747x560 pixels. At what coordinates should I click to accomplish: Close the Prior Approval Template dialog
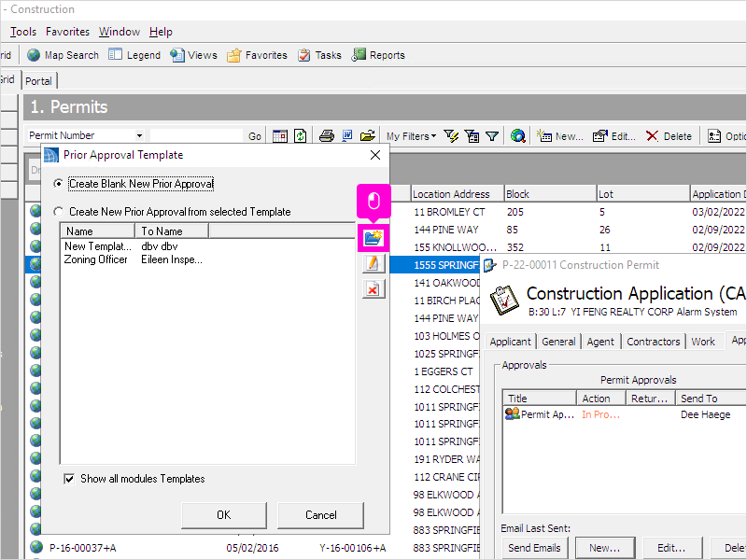click(x=375, y=155)
